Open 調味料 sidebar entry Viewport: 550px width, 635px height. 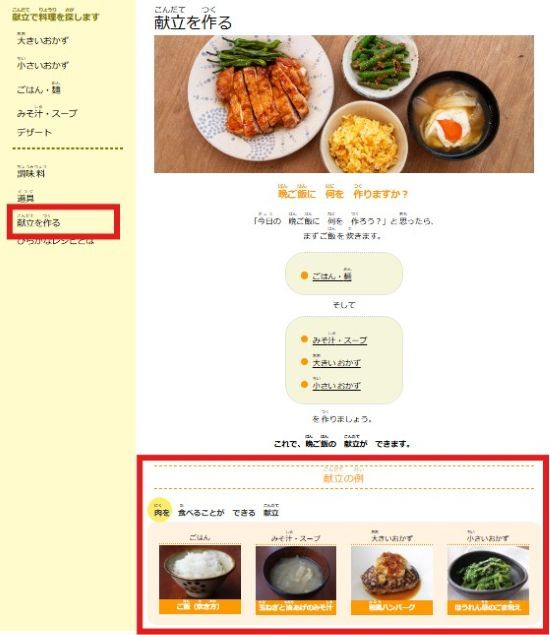(31, 172)
